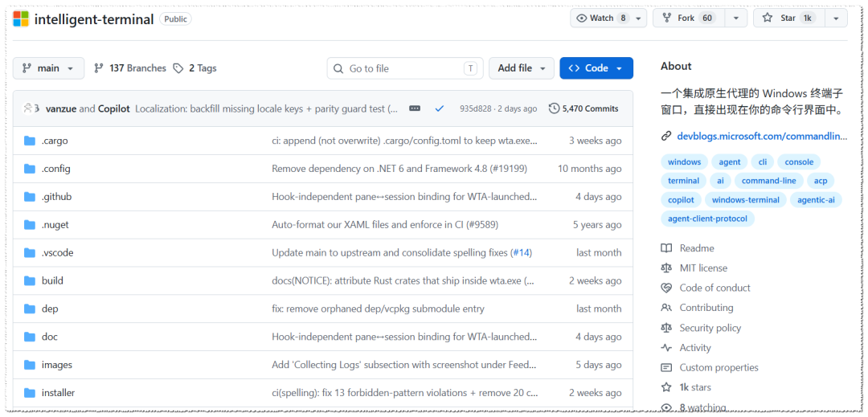Select the windows topic tag
The height and width of the screenshot is (417, 868).
(x=684, y=162)
